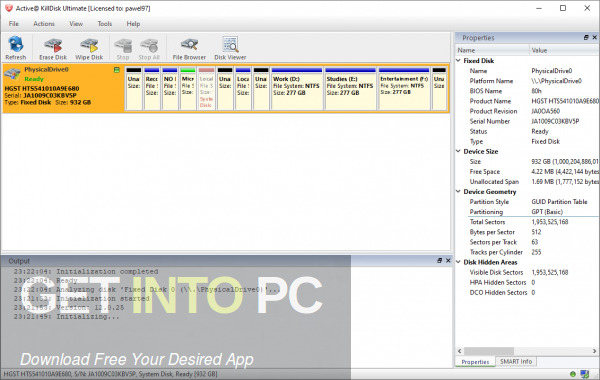The image size is (600, 380).
Task: Select the Sectors per Track row
Action: [x=527, y=242]
